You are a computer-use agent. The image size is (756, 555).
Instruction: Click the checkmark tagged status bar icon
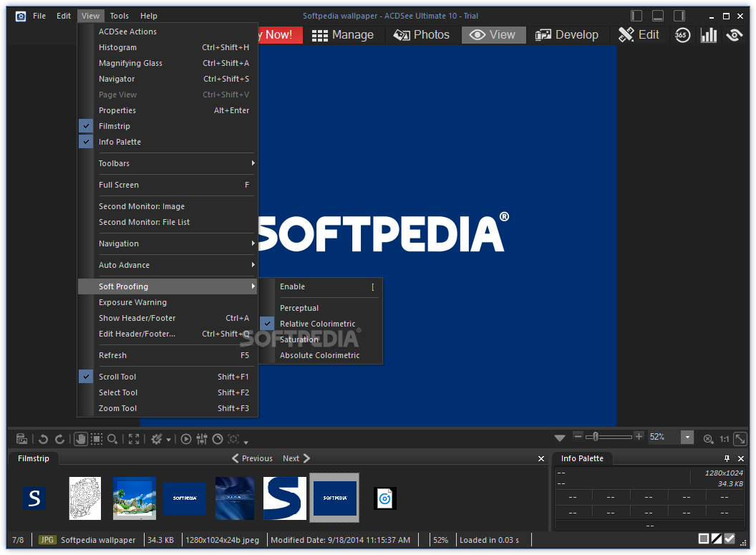coord(730,539)
